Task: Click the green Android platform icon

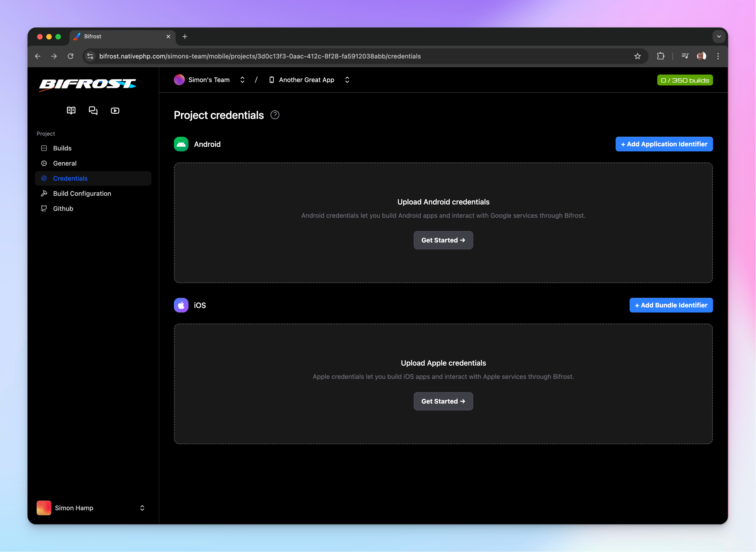Action: pos(181,144)
